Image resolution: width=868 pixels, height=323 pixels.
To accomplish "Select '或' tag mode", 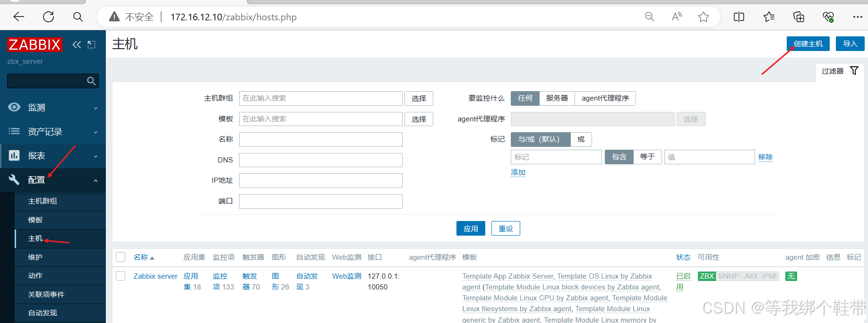I will point(581,139).
